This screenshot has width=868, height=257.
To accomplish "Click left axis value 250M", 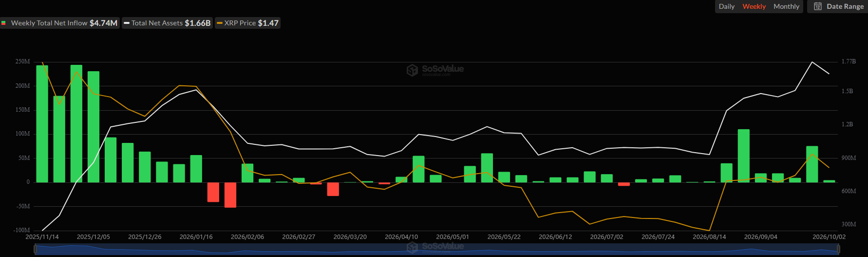I will [x=22, y=62].
